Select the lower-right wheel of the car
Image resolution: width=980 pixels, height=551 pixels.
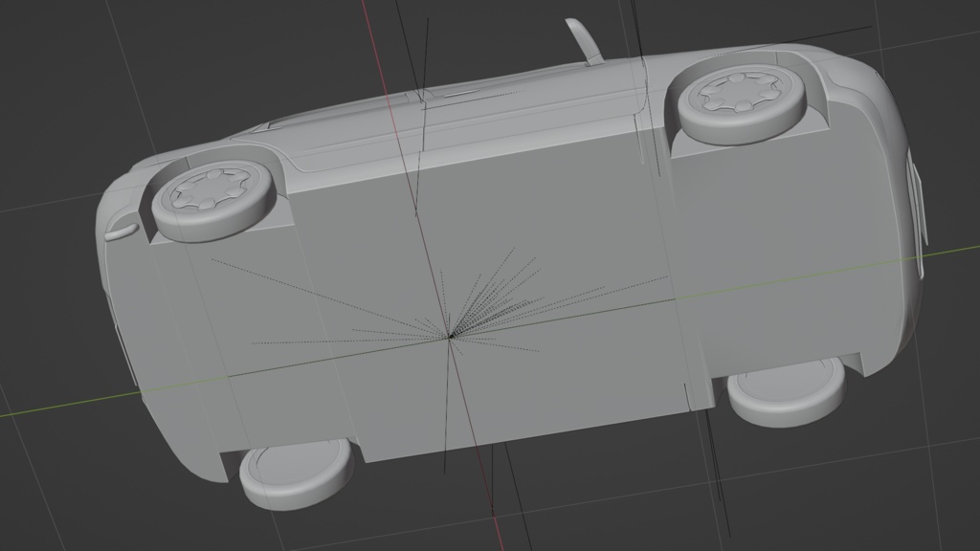pyautogui.click(x=787, y=391)
